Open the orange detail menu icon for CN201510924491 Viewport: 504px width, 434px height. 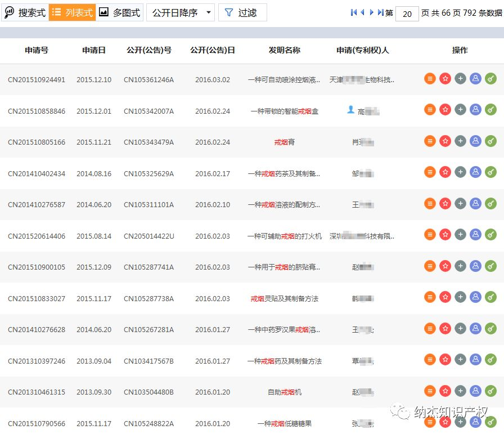pos(430,79)
